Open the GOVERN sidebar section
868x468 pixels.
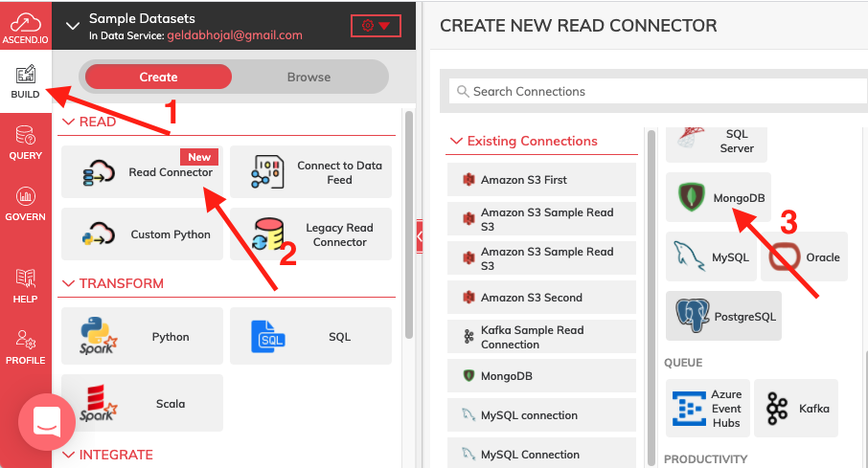(x=26, y=204)
